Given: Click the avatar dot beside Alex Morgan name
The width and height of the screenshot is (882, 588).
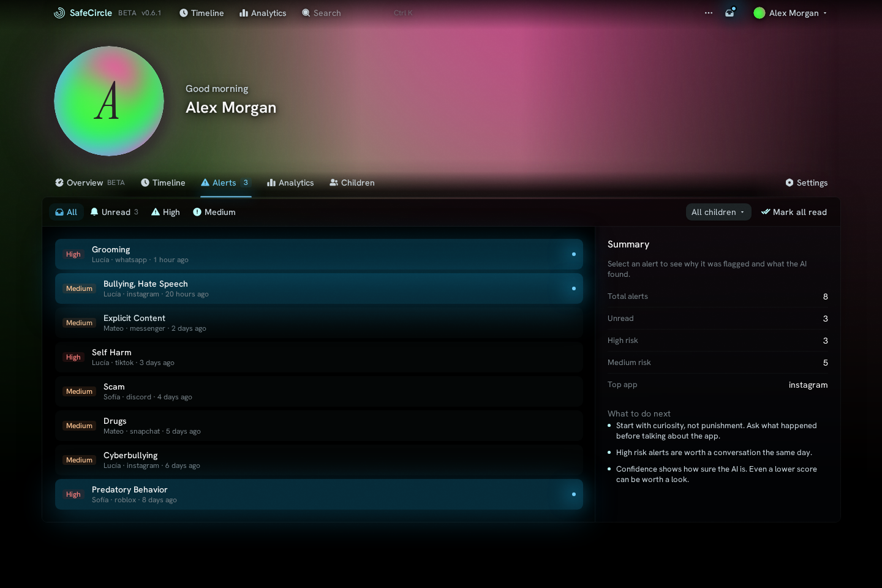Looking at the screenshot, I should (759, 13).
